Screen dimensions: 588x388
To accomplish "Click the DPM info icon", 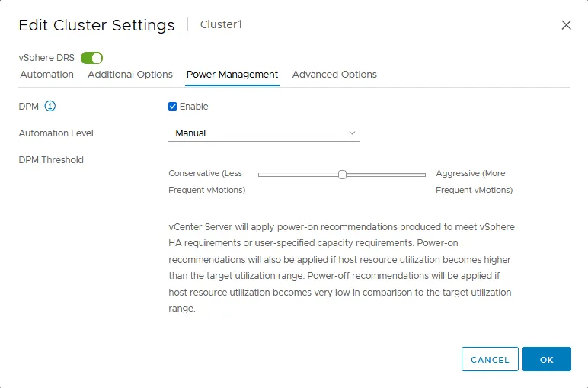I will (x=50, y=106).
